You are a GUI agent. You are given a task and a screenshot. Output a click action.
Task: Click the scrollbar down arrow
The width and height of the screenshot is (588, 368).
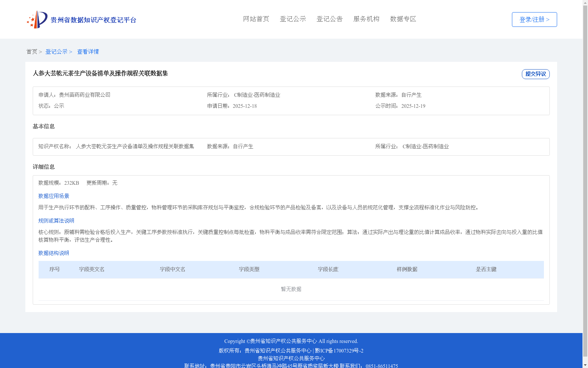tap(585, 365)
